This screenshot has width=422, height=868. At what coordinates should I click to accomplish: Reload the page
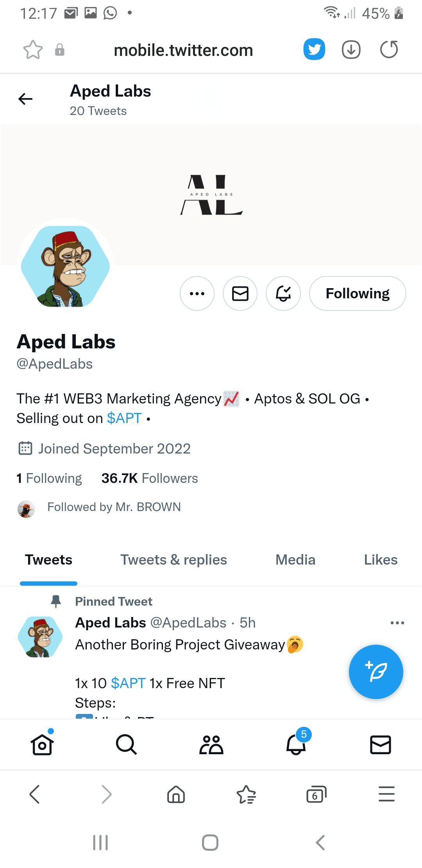pos(389,50)
